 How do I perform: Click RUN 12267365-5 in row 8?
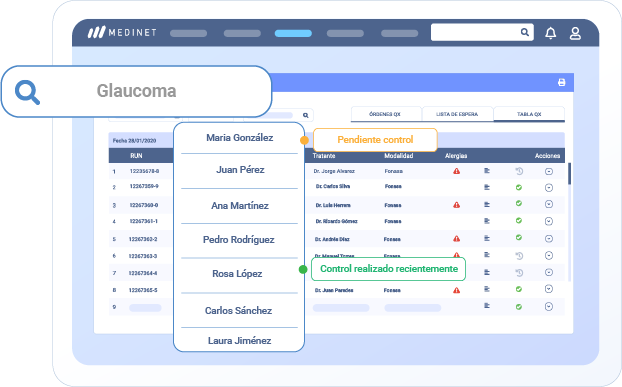(143, 290)
